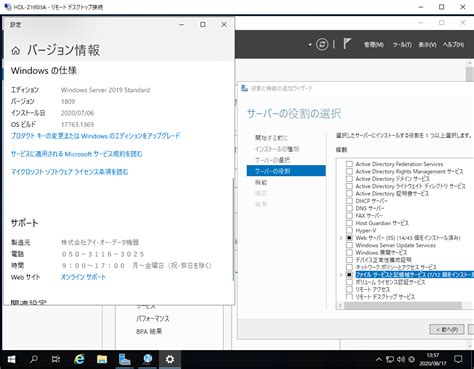Image resolution: width=474 pixels, height=369 pixels.
Task: Go to 開始する前に wizard step
Action: click(x=271, y=138)
